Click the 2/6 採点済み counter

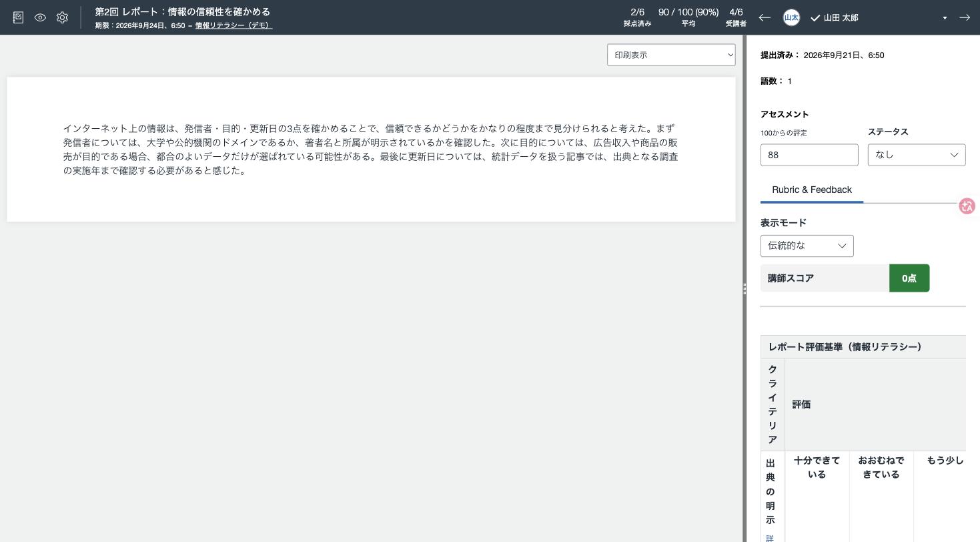(x=637, y=17)
